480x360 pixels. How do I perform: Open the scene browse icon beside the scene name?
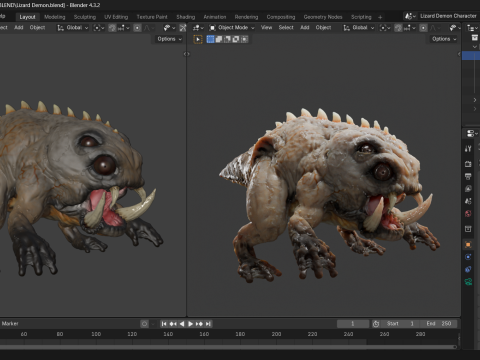click(410, 16)
